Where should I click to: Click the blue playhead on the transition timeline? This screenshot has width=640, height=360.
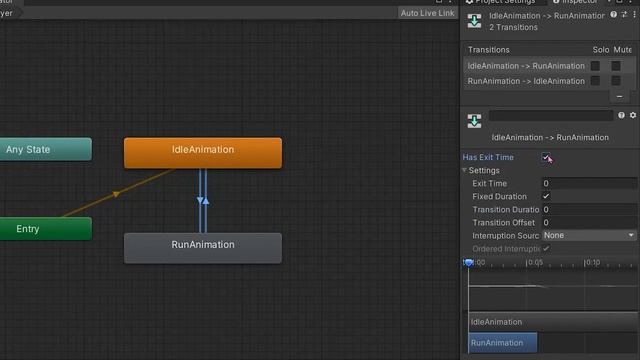coord(469,262)
